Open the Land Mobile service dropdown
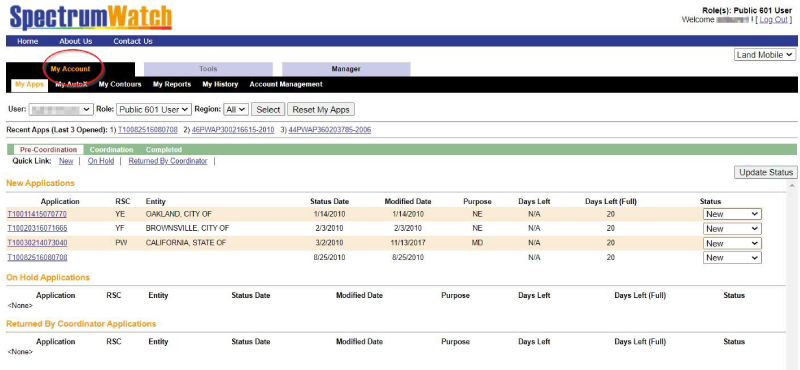 click(765, 55)
